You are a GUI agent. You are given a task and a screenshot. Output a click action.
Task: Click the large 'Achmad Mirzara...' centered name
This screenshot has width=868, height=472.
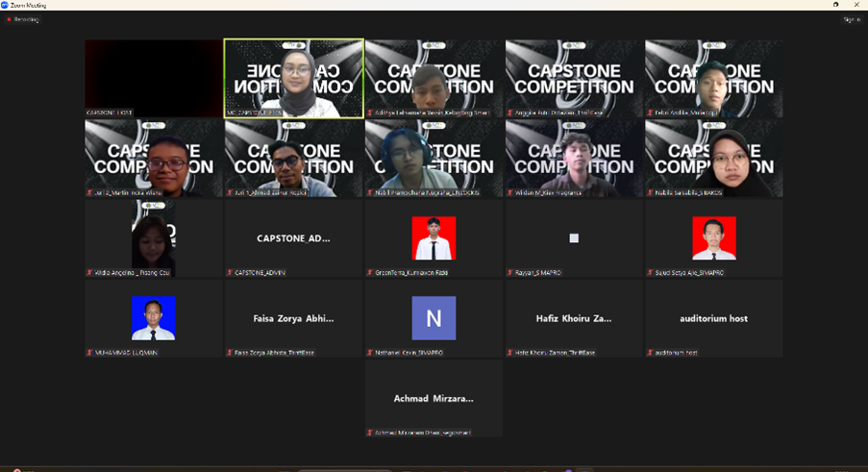click(434, 398)
